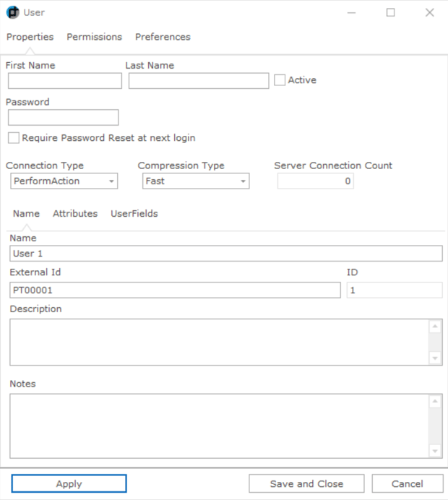Click into the Password field

64,117
